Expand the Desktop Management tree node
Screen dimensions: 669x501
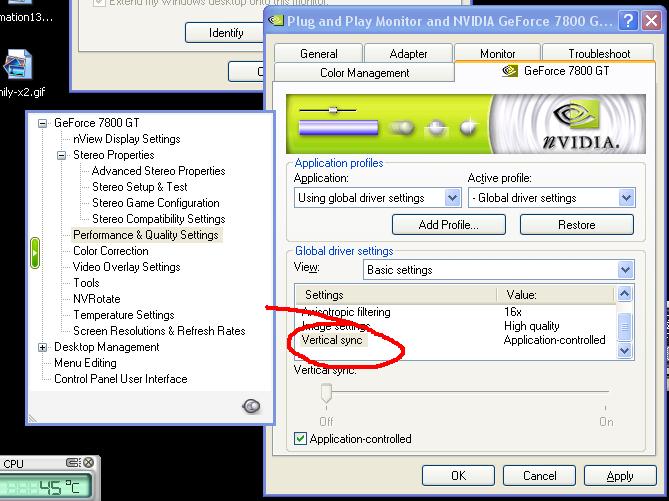(x=43, y=347)
